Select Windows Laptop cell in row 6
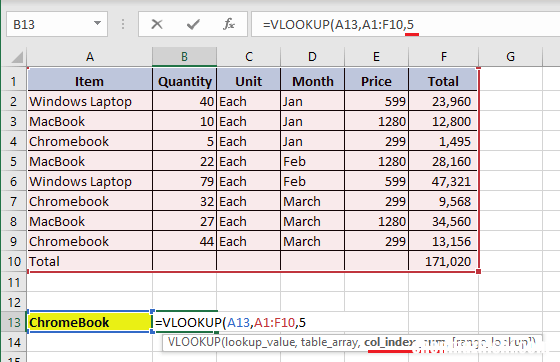The width and height of the screenshot is (560, 362). [90, 181]
